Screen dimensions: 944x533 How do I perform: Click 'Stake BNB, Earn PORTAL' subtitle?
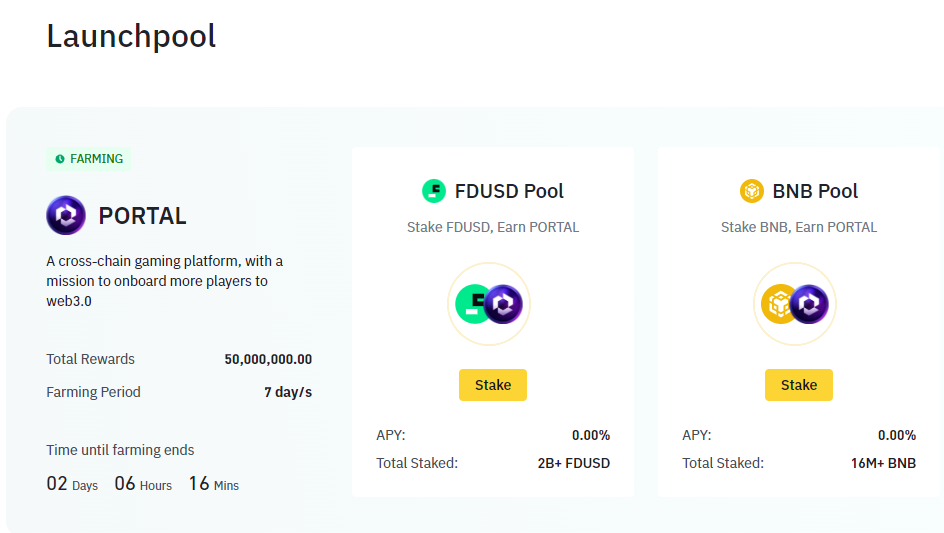tap(798, 227)
